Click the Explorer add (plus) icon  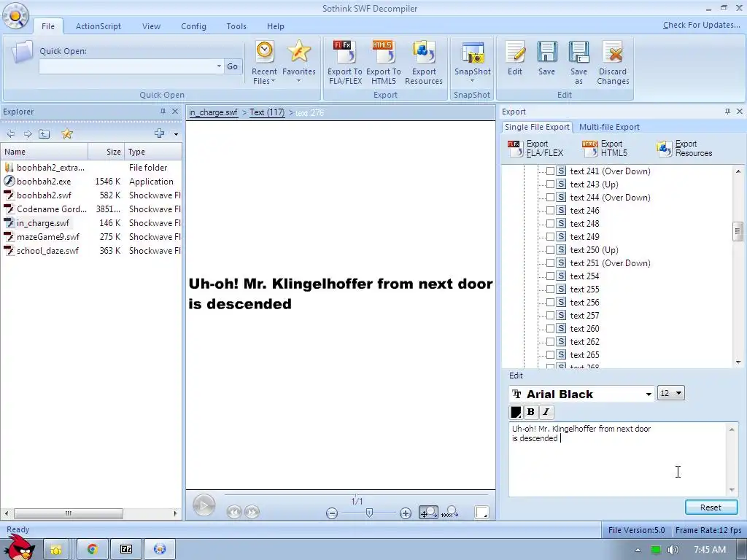coord(160,133)
